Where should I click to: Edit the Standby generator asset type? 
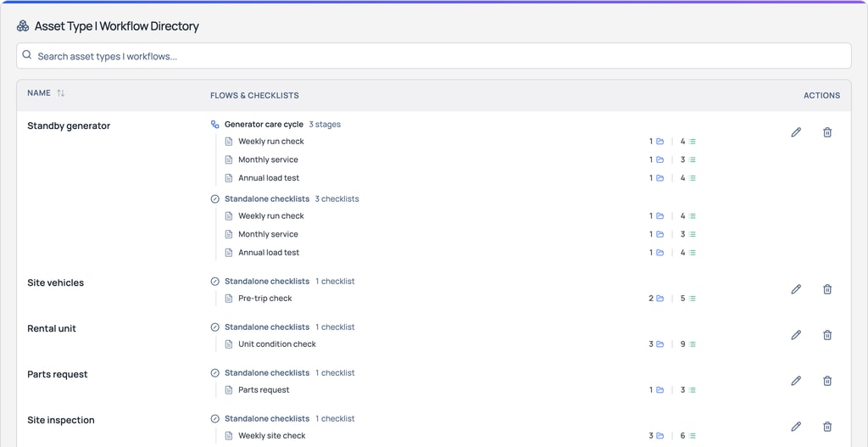(796, 131)
